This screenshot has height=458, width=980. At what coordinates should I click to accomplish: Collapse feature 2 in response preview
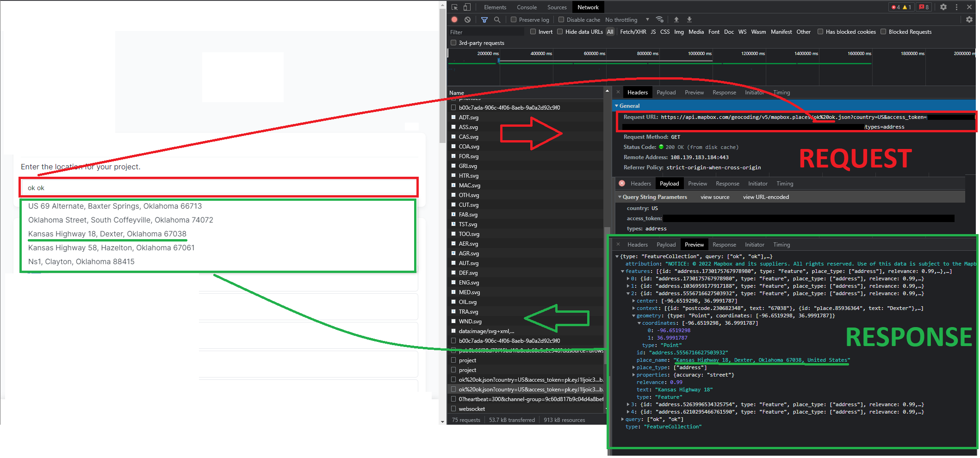coord(628,293)
